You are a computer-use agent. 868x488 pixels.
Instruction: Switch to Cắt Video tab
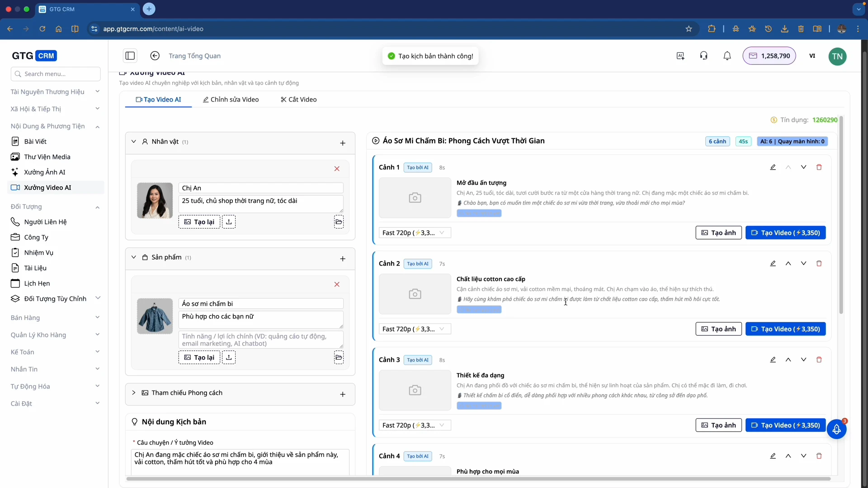(299, 99)
